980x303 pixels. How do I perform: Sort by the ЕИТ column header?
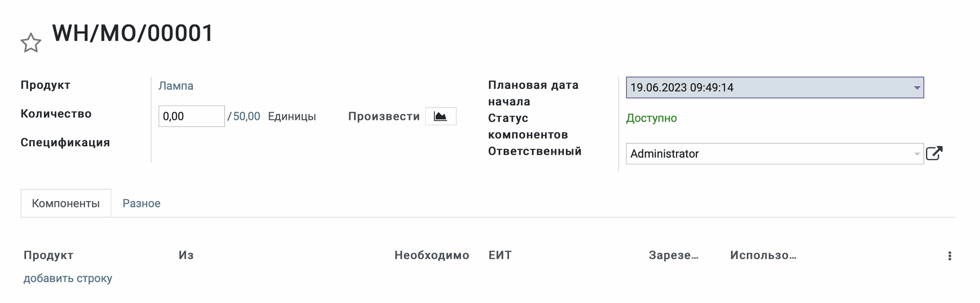point(500,256)
